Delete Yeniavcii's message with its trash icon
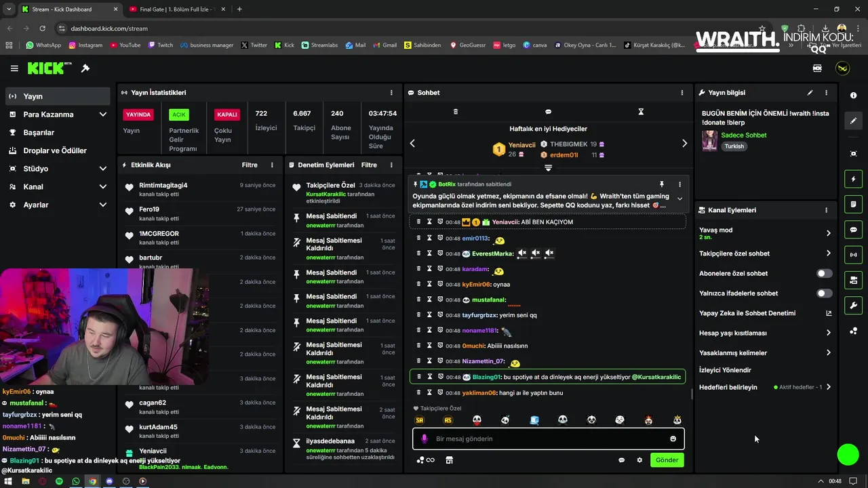 pyautogui.click(x=418, y=222)
